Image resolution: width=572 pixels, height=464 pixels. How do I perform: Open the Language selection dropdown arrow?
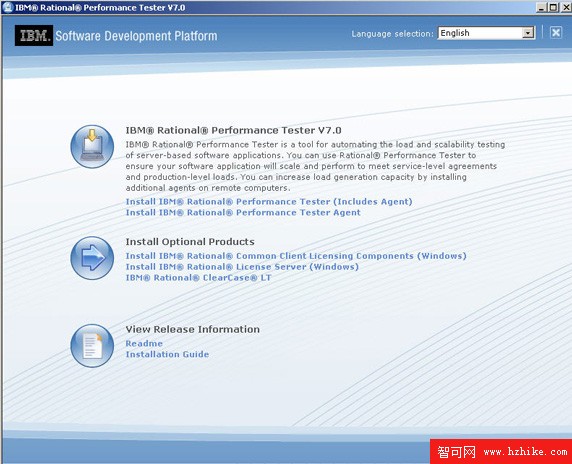pos(528,33)
